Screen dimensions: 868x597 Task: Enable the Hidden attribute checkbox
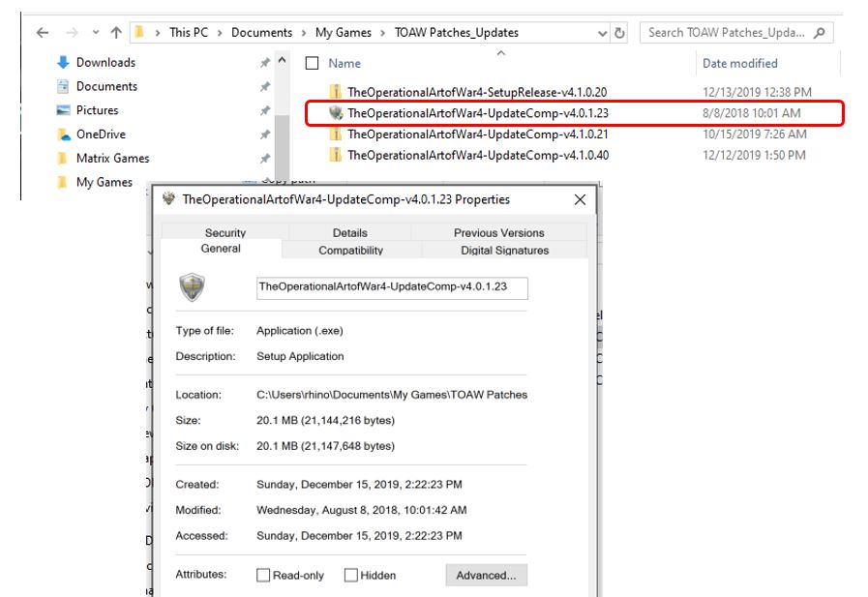(x=351, y=576)
